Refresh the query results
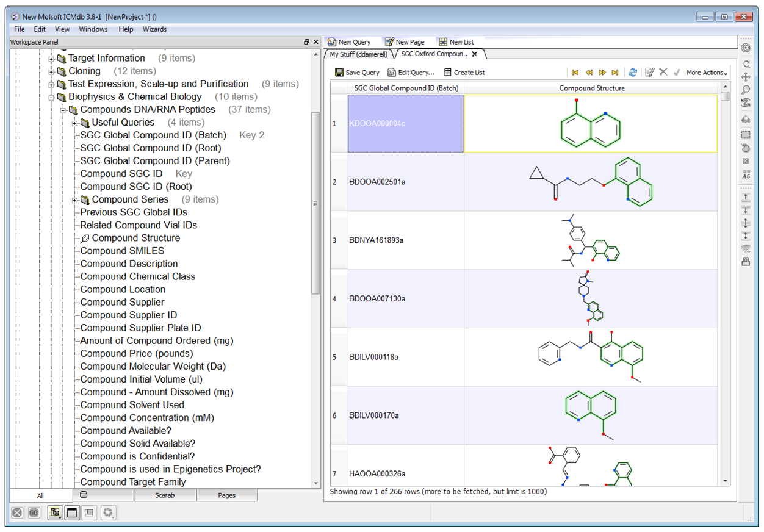764x532 pixels. pyautogui.click(x=633, y=73)
